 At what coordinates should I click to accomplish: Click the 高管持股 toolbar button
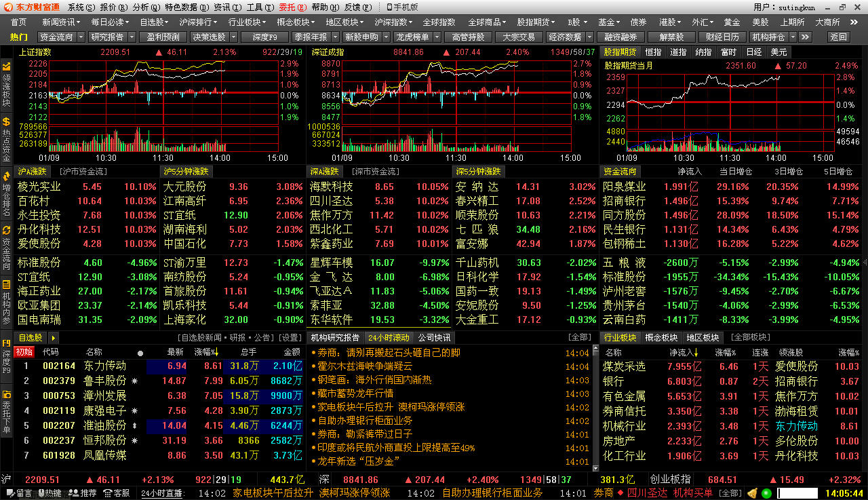(x=468, y=37)
